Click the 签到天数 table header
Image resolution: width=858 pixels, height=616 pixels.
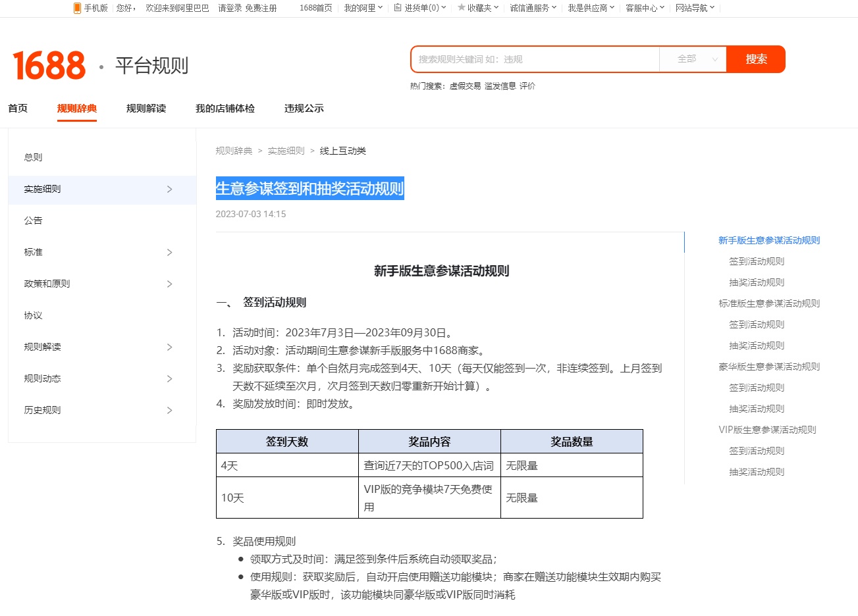(287, 442)
